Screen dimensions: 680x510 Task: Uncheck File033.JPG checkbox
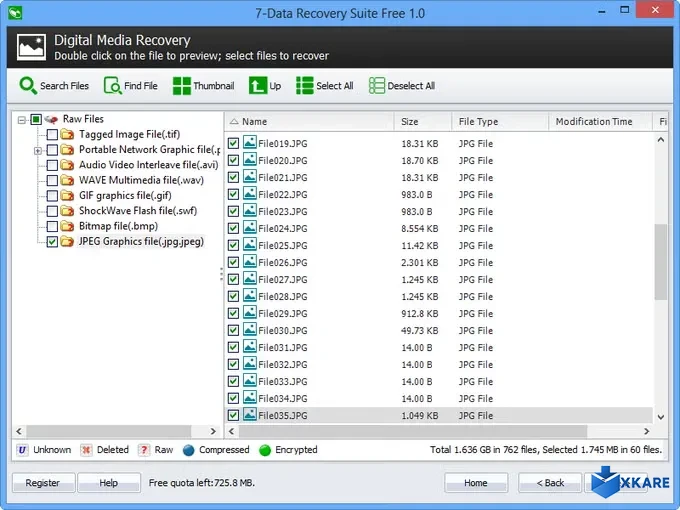point(233,382)
